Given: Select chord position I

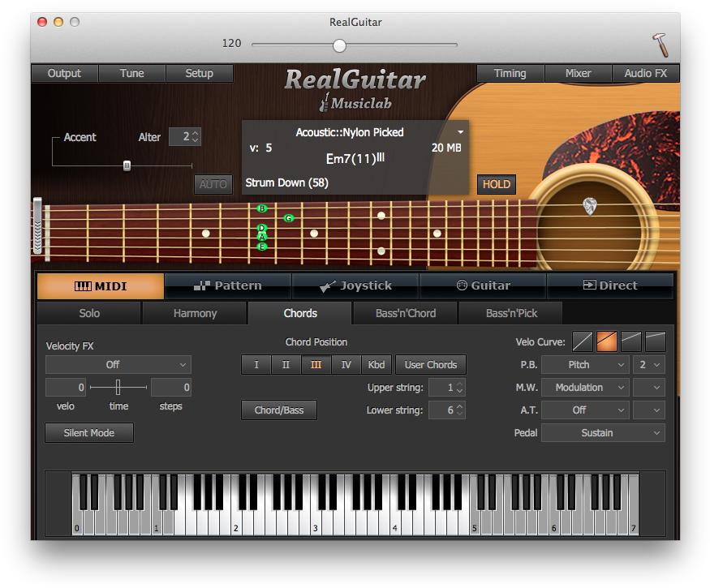Looking at the screenshot, I should (256, 365).
